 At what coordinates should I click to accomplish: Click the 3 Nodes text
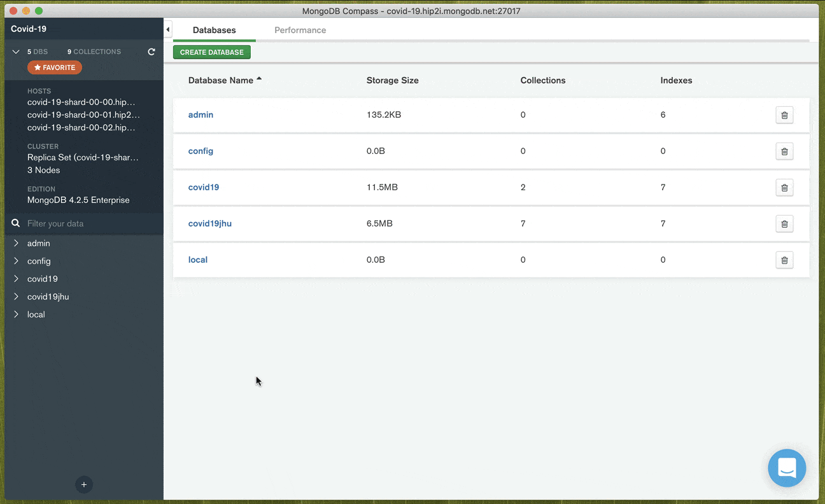click(x=44, y=170)
